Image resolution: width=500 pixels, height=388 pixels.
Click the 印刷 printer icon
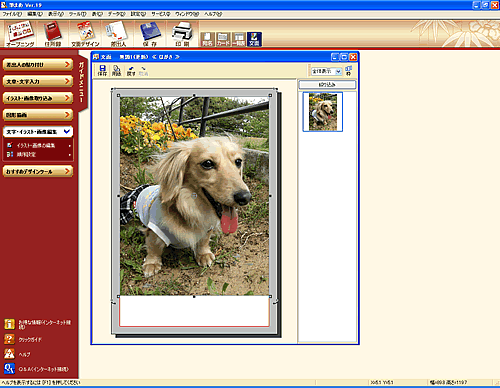coord(182,34)
